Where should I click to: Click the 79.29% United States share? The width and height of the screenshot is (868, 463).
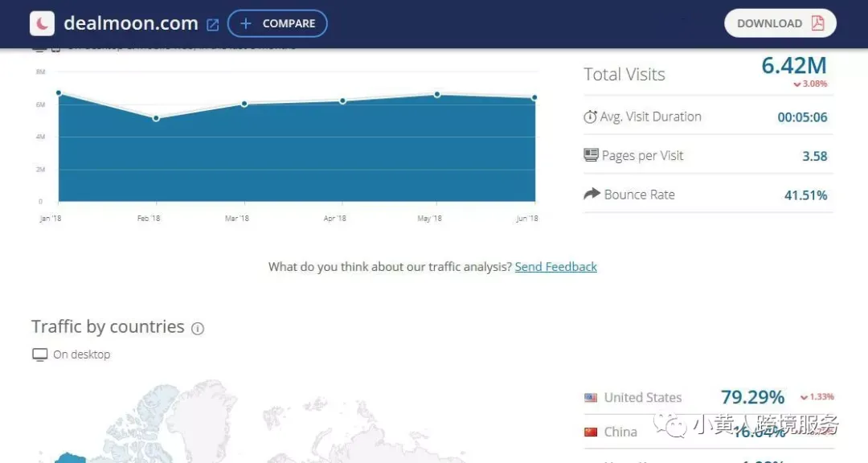(752, 397)
